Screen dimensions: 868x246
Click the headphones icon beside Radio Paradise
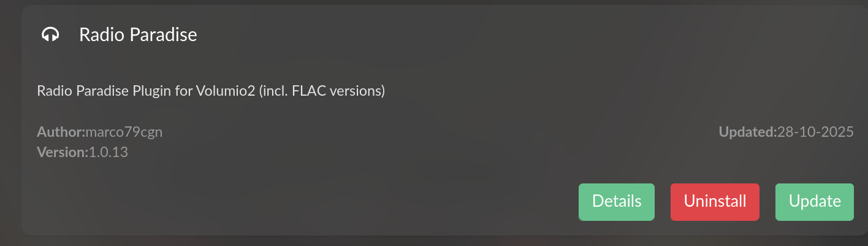50,35
